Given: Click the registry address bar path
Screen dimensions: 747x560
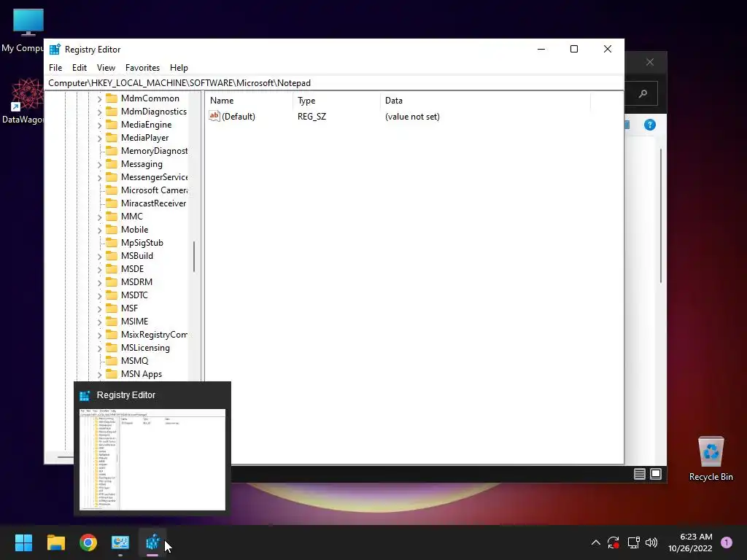Looking at the screenshot, I should 179,83.
